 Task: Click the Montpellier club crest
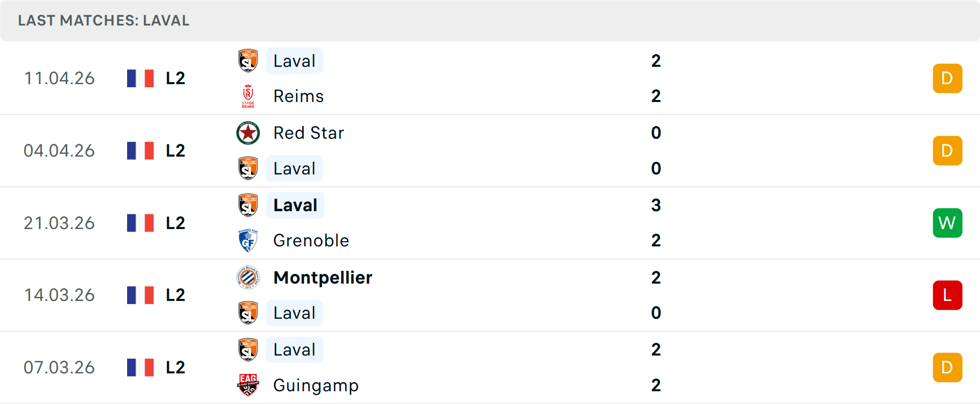[248, 277]
